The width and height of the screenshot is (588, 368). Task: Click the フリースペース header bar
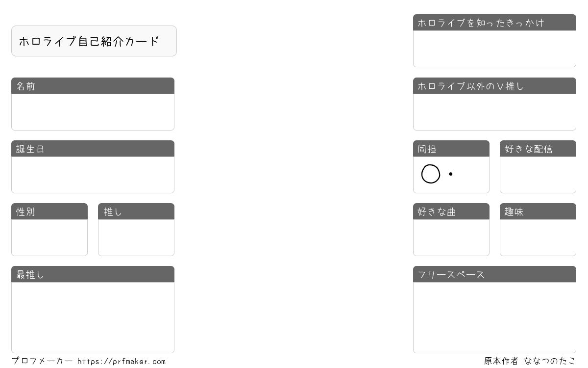pos(494,274)
